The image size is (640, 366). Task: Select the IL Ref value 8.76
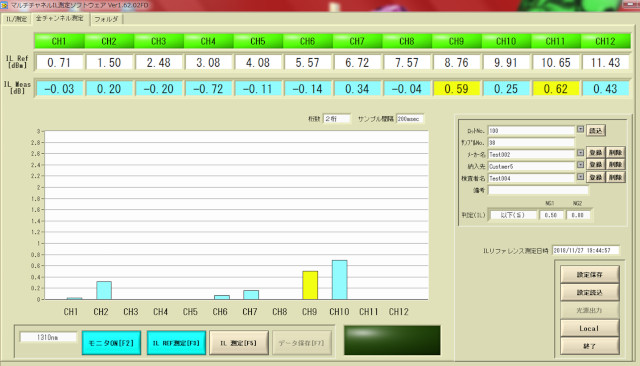coord(457,62)
